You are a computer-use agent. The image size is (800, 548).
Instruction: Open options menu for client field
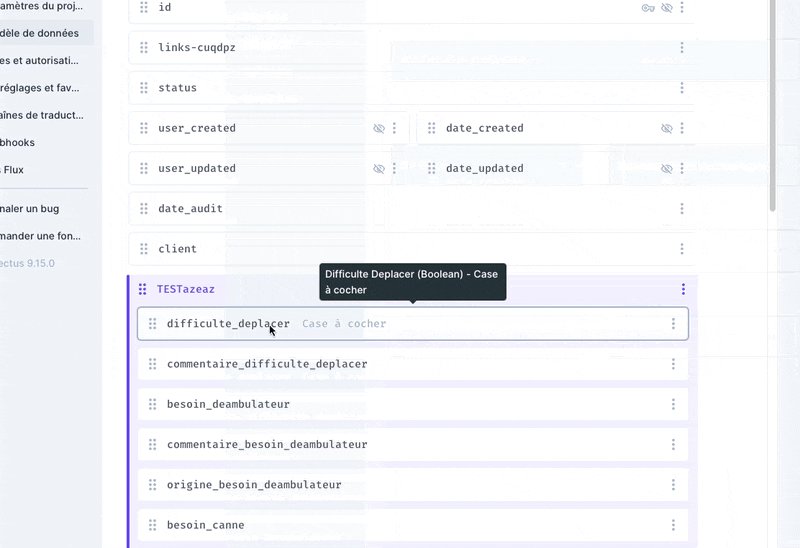click(682, 248)
